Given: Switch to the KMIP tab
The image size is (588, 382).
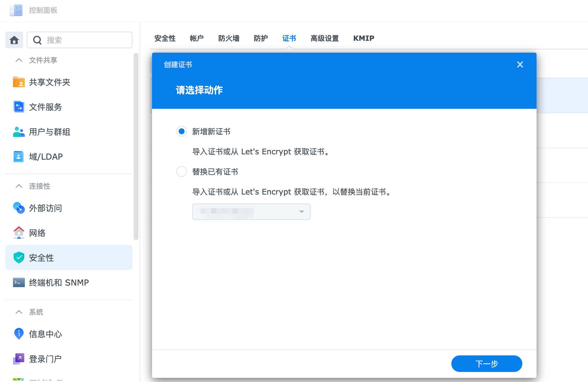Looking at the screenshot, I should [x=364, y=38].
